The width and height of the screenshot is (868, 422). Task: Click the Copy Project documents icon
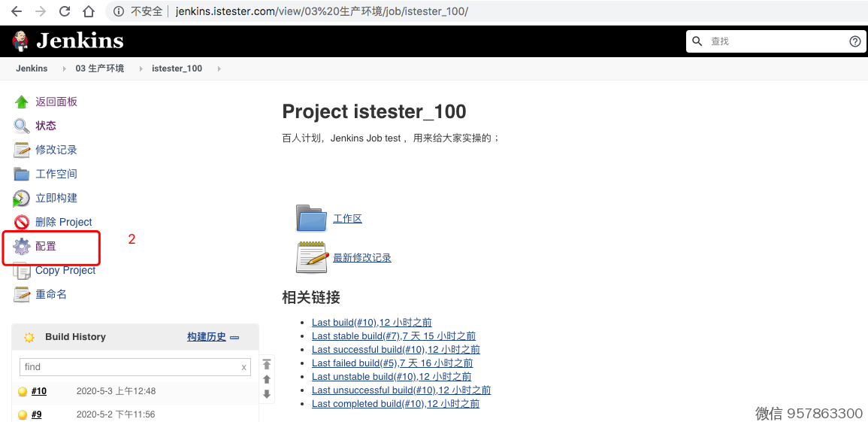pyautogui.click(x=22, y=271)
